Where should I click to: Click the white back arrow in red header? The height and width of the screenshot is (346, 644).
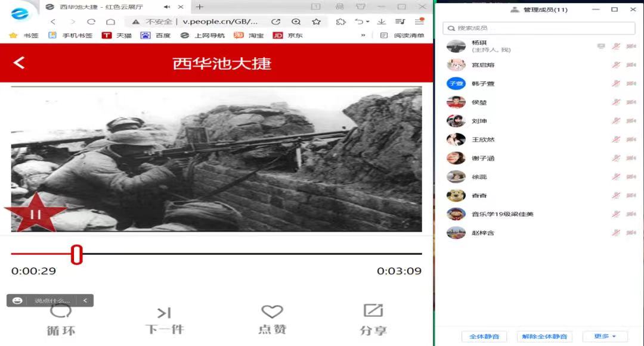[19, 63]
